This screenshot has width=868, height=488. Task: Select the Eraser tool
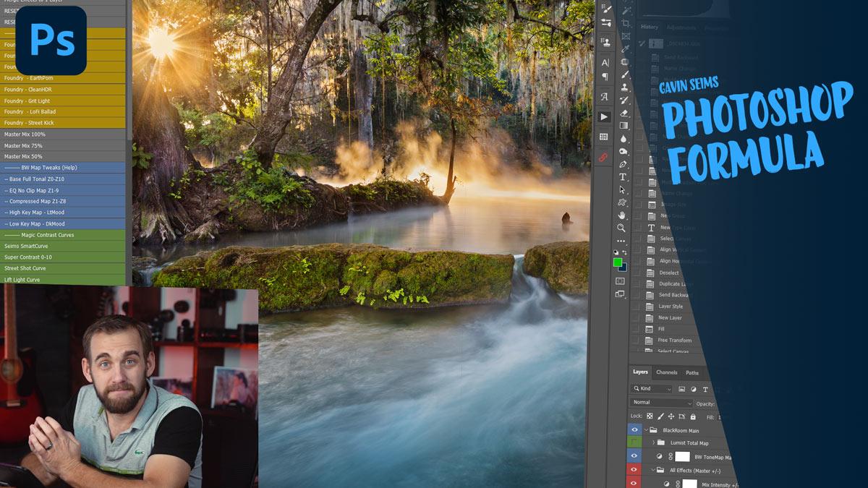(x=624, y=113)
